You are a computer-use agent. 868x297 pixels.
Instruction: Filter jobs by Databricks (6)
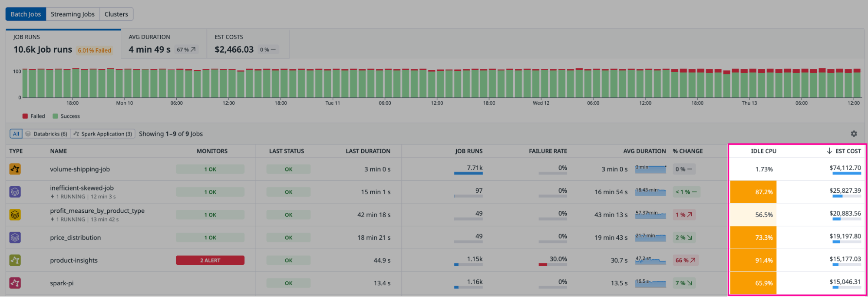46,134
